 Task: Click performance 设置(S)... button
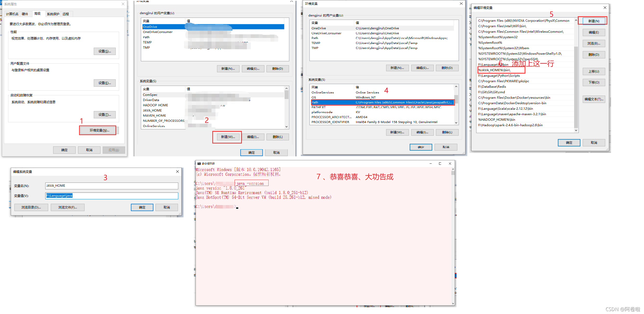tap(104, 51)
